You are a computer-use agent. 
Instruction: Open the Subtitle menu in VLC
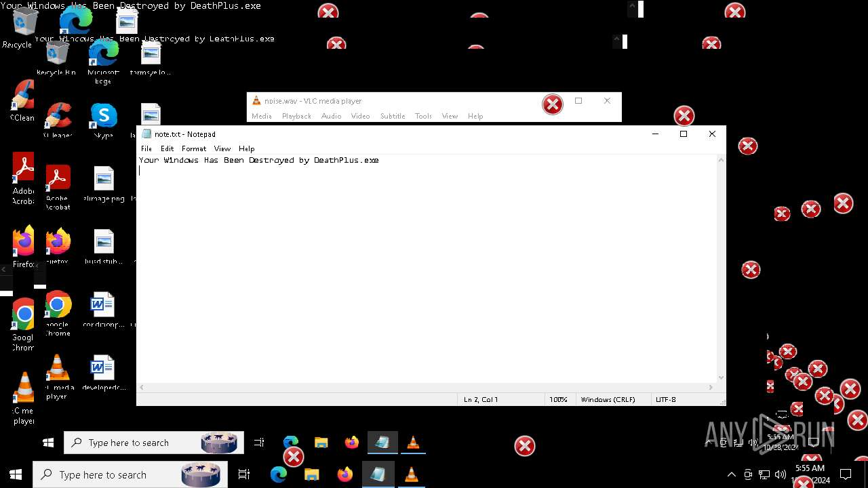(x=393, y=116)
